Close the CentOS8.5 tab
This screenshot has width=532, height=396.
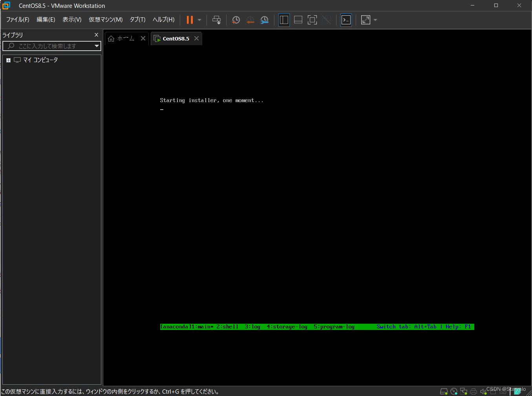196,38
